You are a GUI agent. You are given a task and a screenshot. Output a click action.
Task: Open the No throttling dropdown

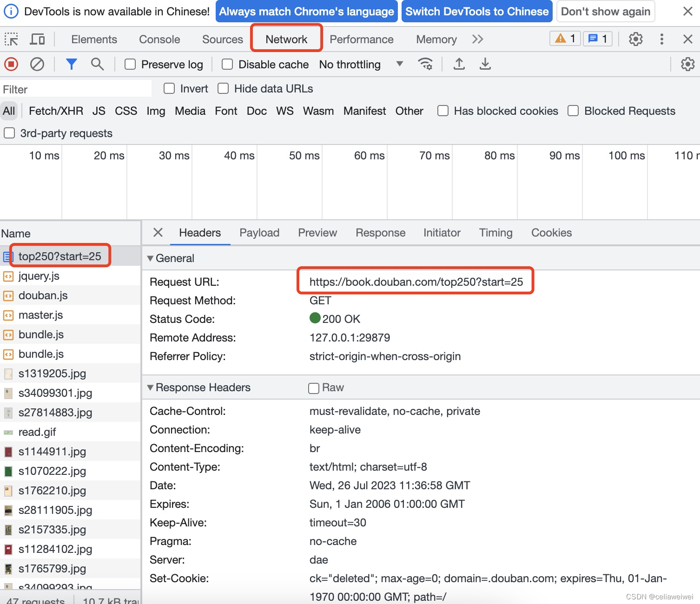[x=361, y=65]
